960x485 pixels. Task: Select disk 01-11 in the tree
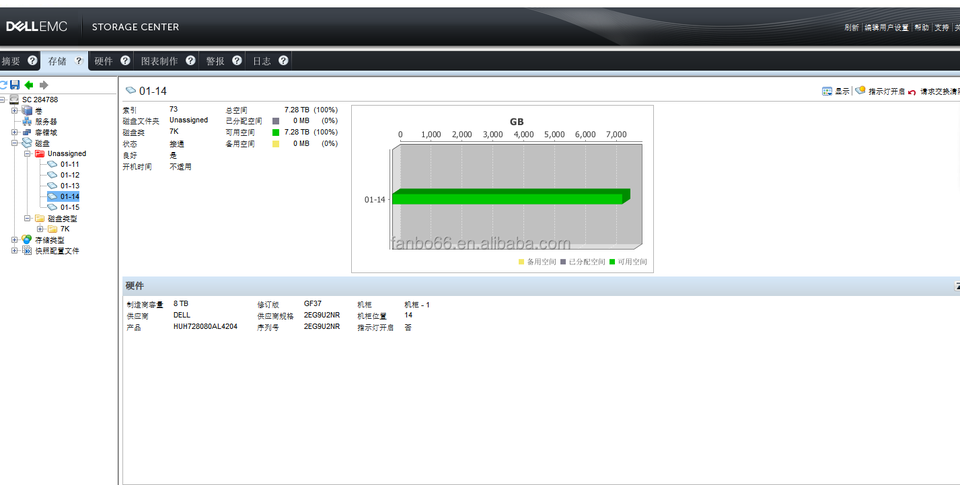tap(69, 164)
